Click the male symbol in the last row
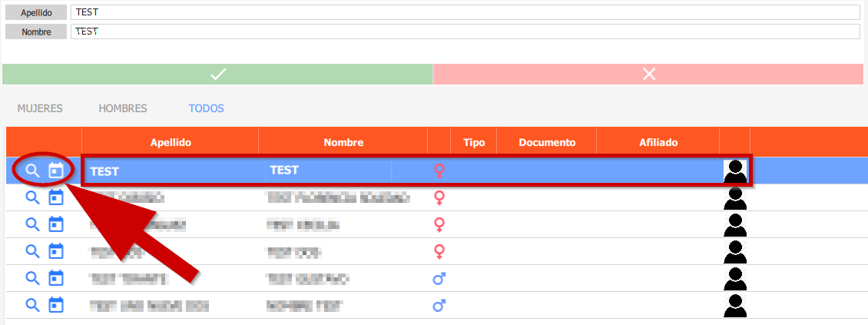This screenshot has height=325, width=868. pos(439,305)
